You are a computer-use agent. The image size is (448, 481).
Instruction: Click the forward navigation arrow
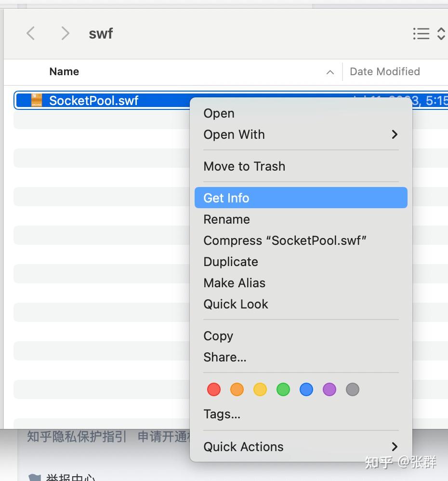point(65,33)
